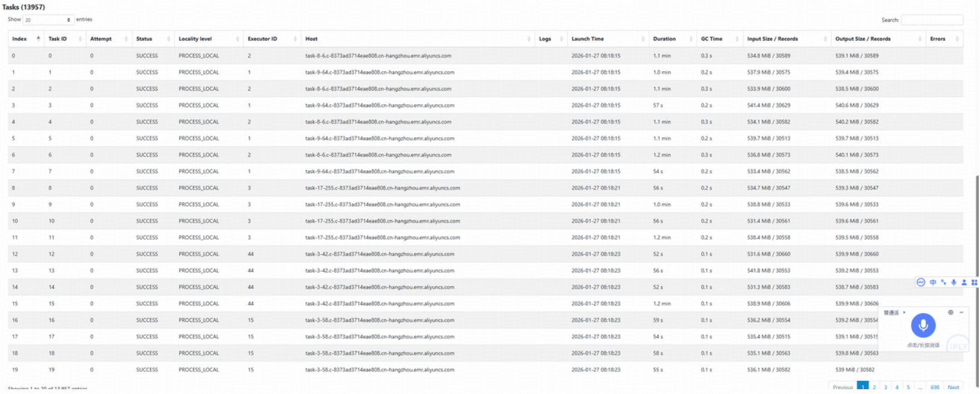The image size is (980, 394).
Task: Click the iFly logo on the floating toolbar
Action: (x=921, y=282)
